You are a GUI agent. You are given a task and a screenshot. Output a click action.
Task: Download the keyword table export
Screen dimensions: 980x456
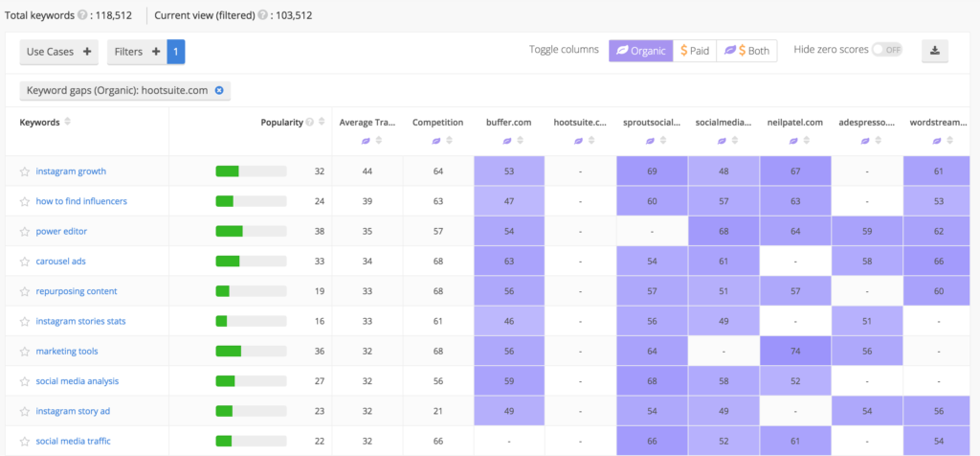pos(935,52)
